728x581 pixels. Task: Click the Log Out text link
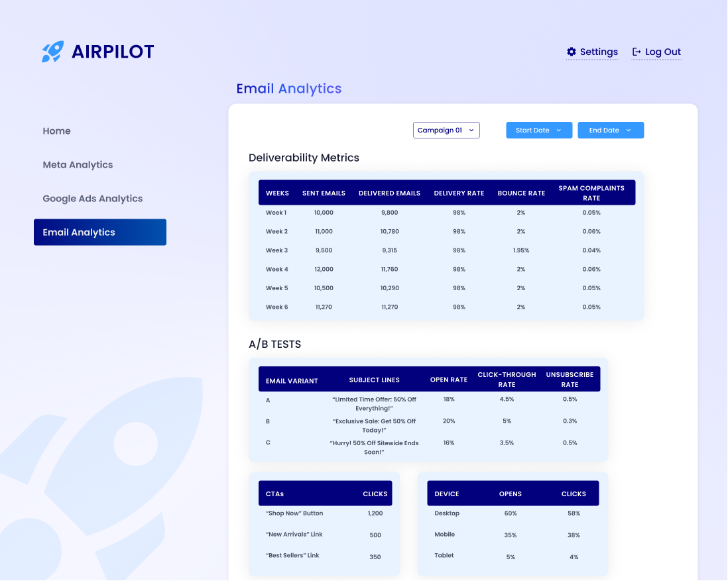[663, 52]
